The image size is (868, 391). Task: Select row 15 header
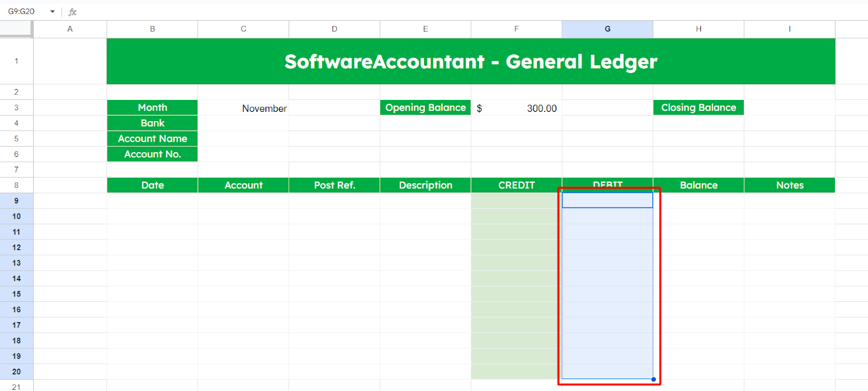pyautogui.click(x=16, y=294)
